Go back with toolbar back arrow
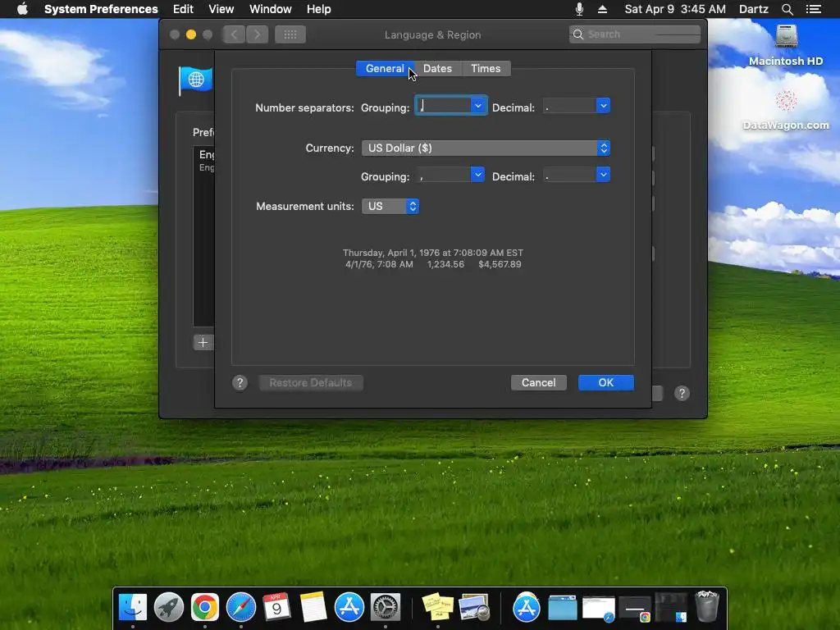Viewport: 840px width, 630px height. click(234, 34)
